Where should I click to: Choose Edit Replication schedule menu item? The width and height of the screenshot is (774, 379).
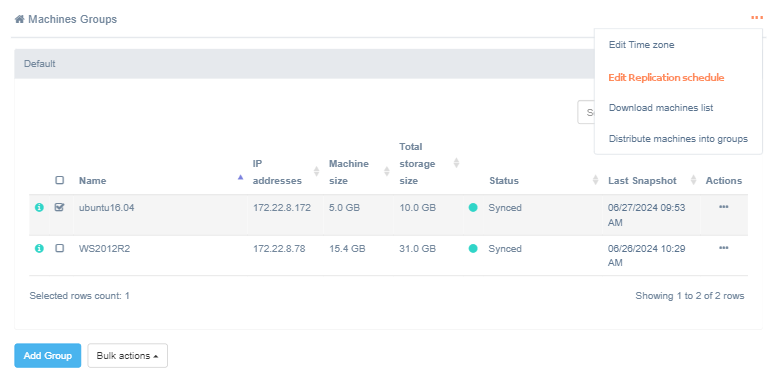tap(666, 77)
